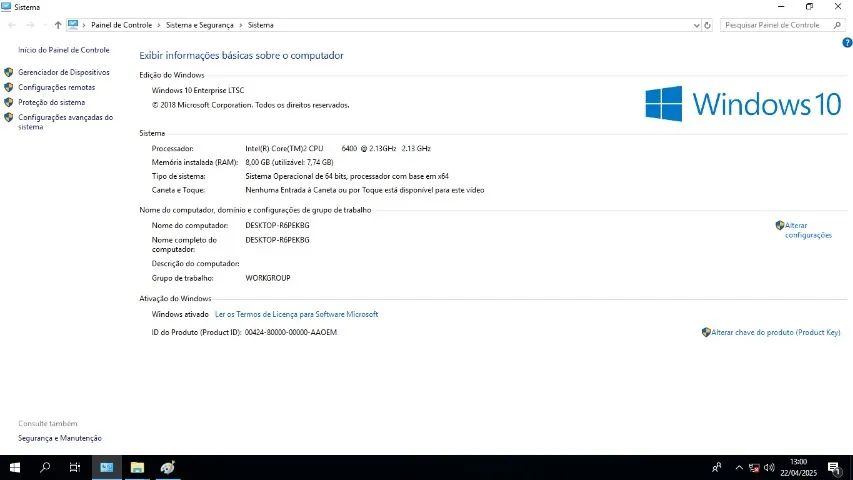Viewport: 853px width, 480px height.
Task: Select the Windows ativado status text
Action: pos(180,314)
